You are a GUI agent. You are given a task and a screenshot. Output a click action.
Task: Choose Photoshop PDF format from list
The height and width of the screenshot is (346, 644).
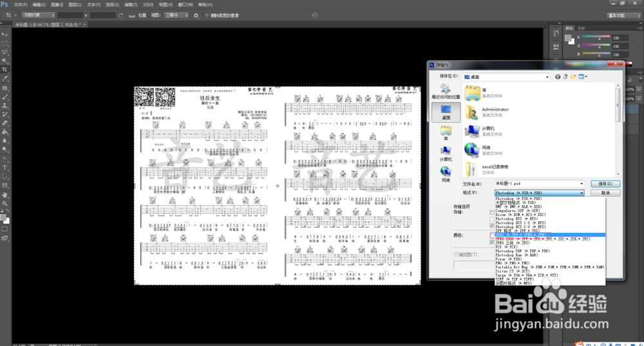549,251
